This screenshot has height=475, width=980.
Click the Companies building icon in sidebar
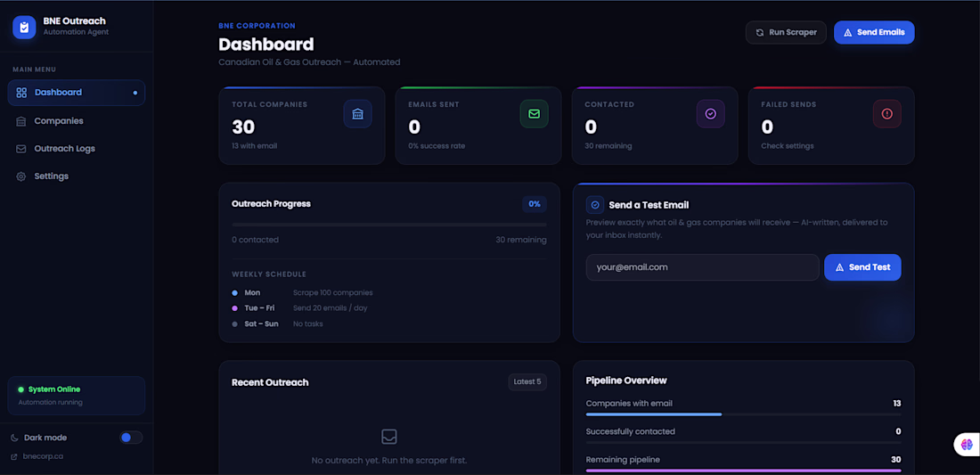coord(21,121)
